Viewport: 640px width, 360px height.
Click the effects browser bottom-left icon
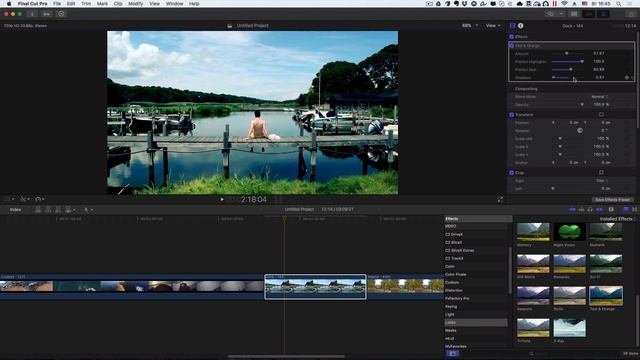[x=452, y=353]
